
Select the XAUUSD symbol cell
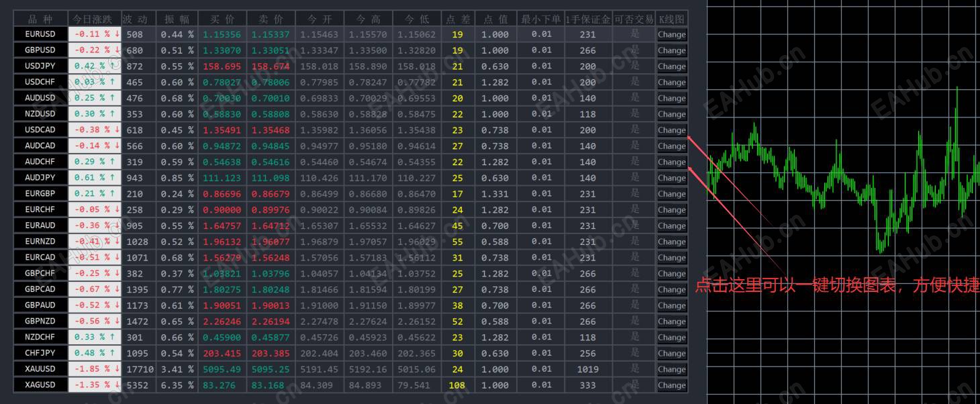click(x=40, y=369)
